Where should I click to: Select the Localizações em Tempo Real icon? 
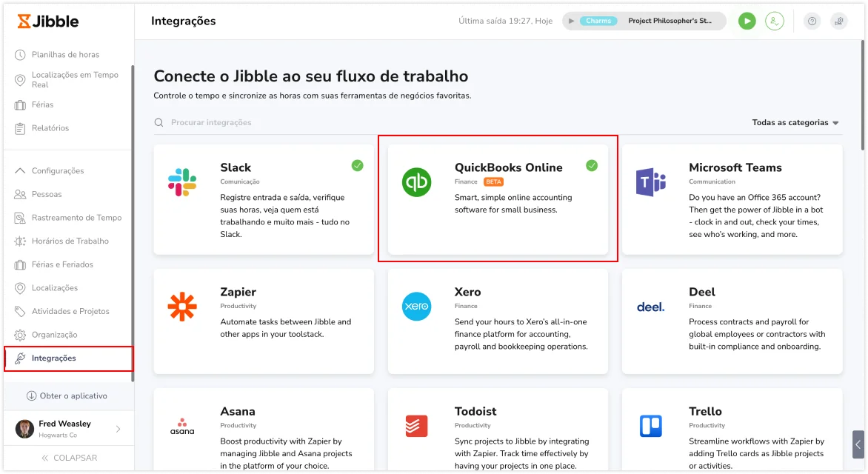point(20,79)
